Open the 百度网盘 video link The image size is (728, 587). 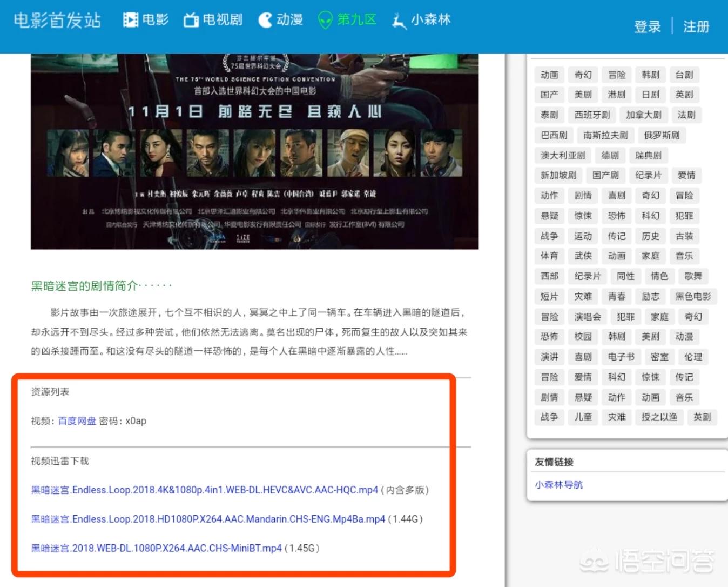[x=77, y=421]
